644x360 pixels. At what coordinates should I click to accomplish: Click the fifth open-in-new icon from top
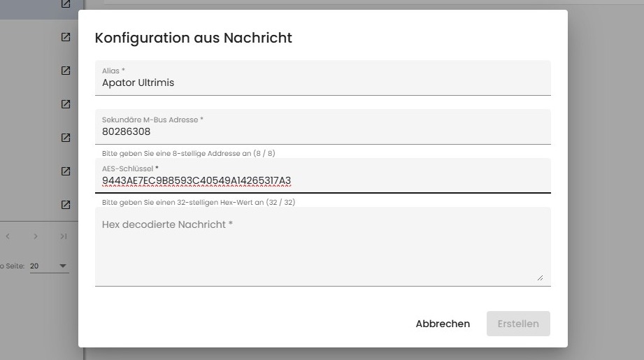[x=66, y=138]
